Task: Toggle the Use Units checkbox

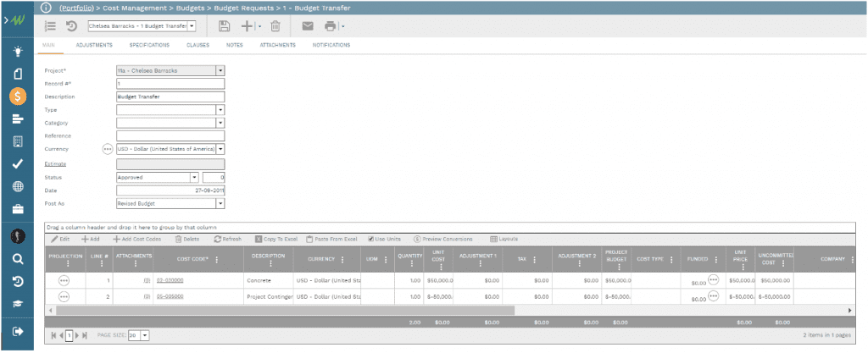Action: click(x=371, y=240)
